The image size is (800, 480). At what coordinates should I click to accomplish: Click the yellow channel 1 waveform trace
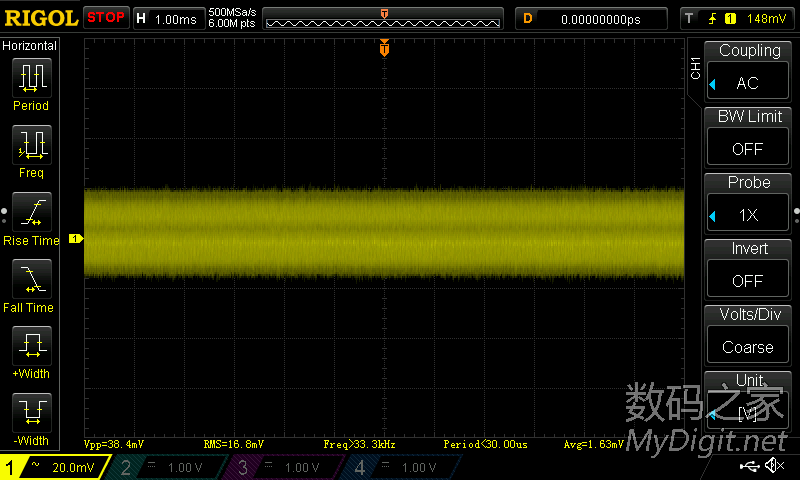[384, 234]
